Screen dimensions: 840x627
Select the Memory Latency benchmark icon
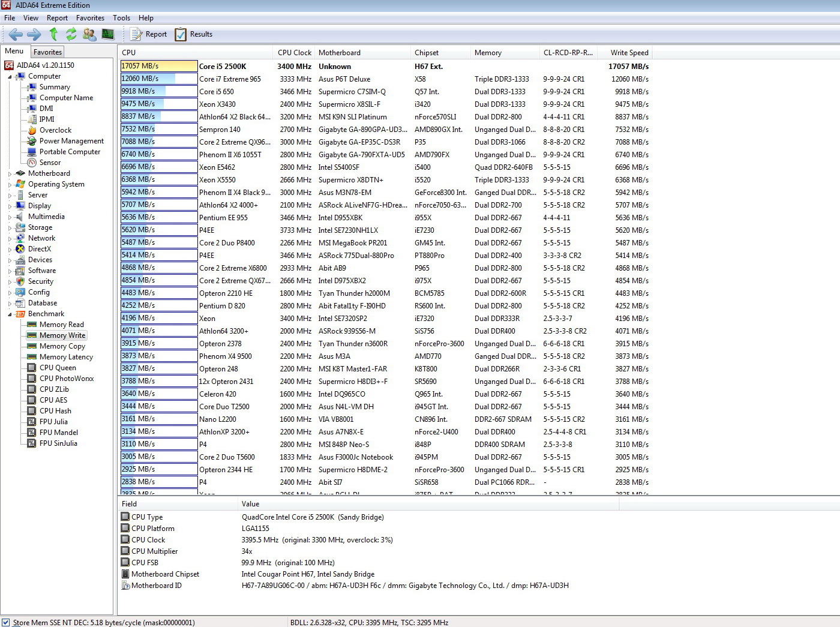pos(32,357)
